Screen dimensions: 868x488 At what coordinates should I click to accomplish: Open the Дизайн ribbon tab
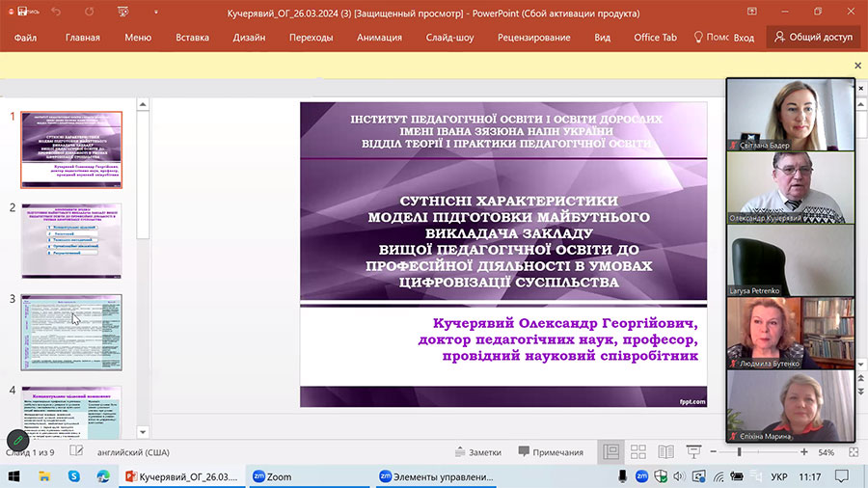249,38
